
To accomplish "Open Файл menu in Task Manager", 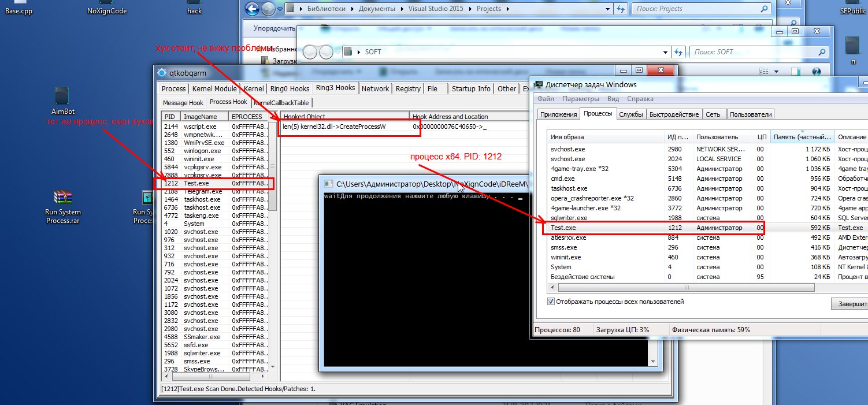I will pos(546,99).
